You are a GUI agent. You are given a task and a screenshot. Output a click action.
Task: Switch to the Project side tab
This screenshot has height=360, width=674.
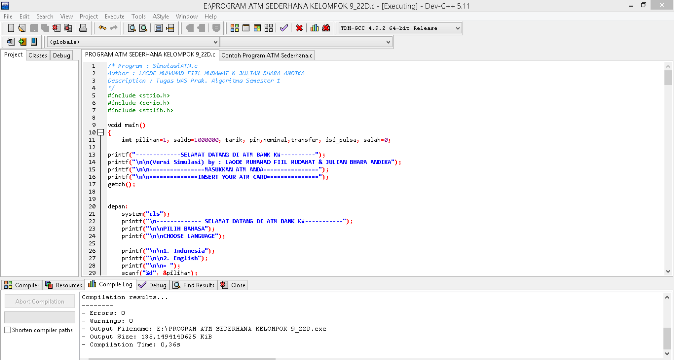pos(13,55)
